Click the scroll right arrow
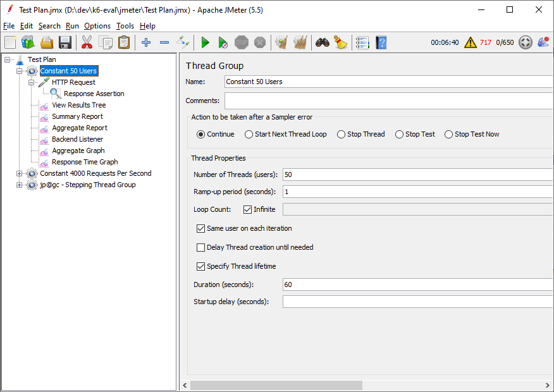Image resolution: width=554 pixels, height=392 pixels. (548, 385)
